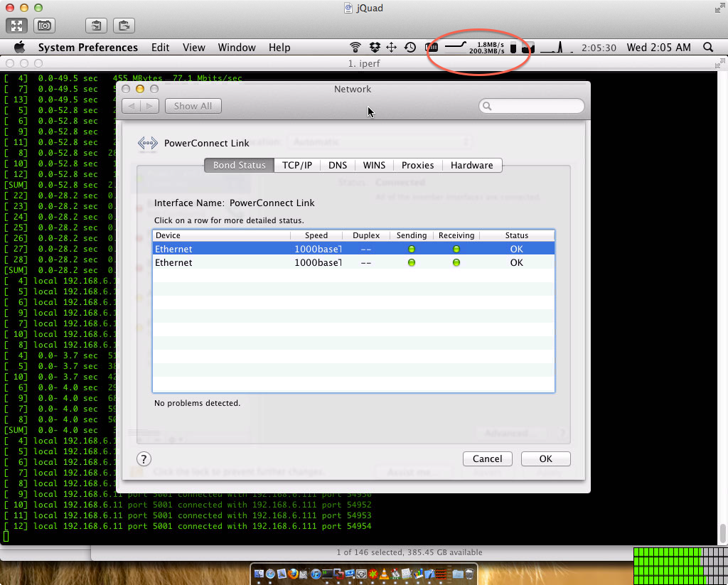728x585 pixels.
Task: Open the Apple menu
Action: [19, 47]
